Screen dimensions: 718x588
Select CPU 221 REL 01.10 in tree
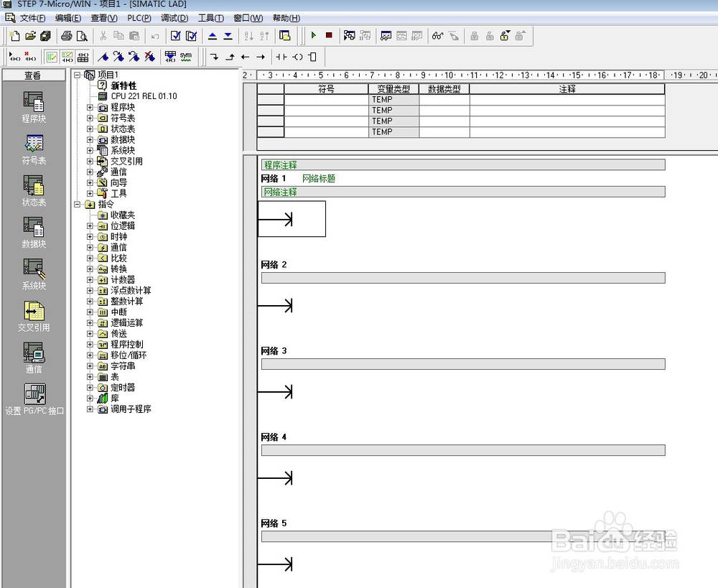[x=144, y=96]
